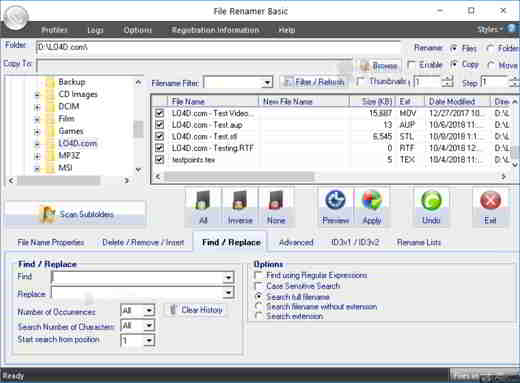The width and height of the screenshot is (520, 383).
Task: Select the Film folder
Action: click(66, 119)
